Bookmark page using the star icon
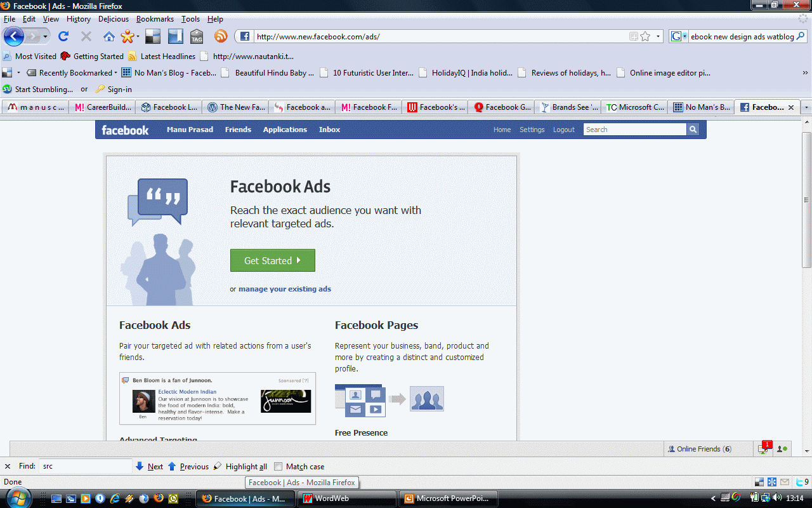The image size is (812, 508). [645, 36]
